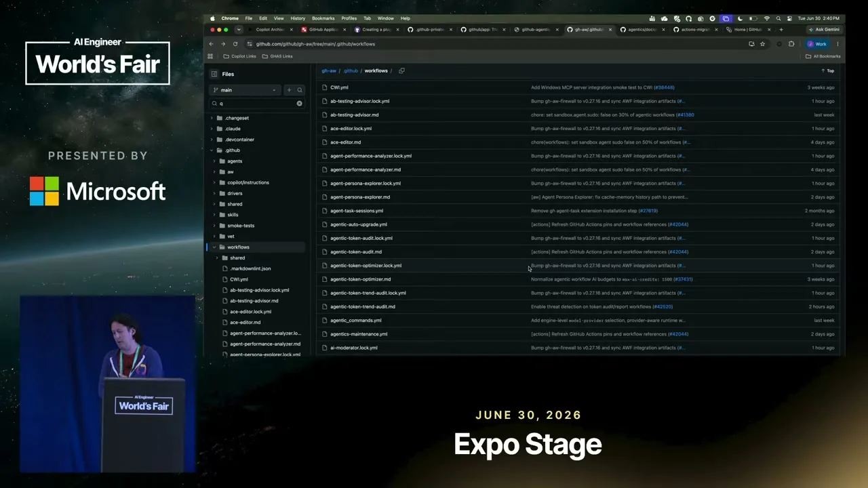Collapse the .github folder
868x488 pixels.
pyautogui.click(x=212, y=150)
